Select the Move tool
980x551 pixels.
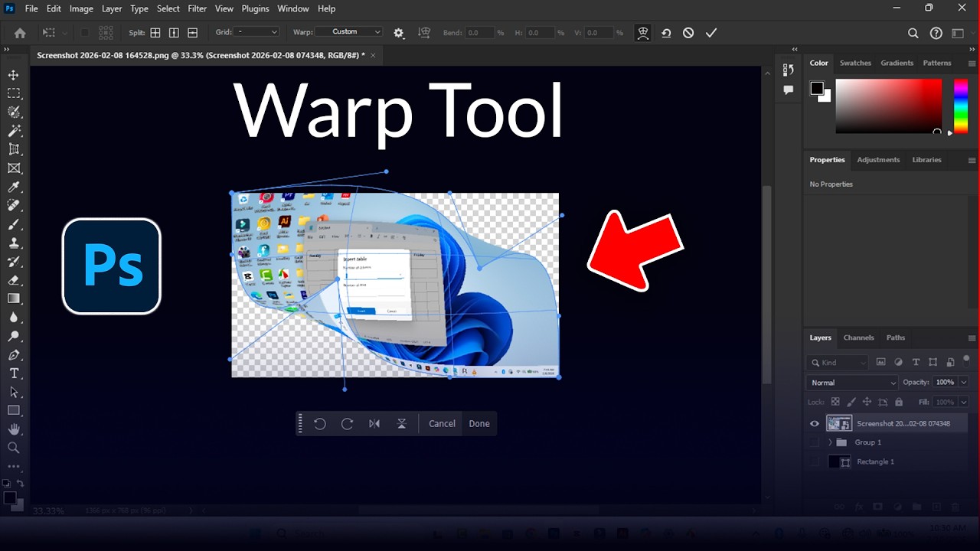pyautogui.click(x=14, y=75)
